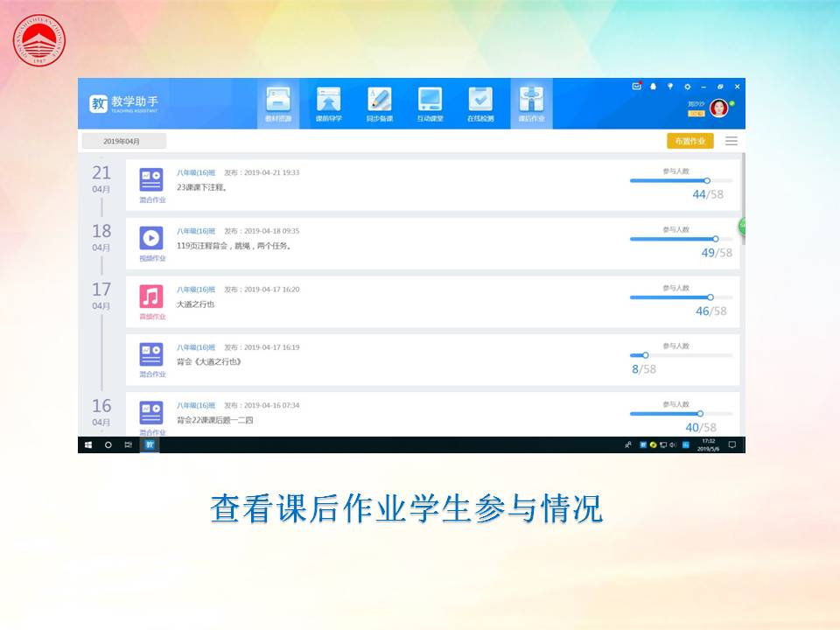Open the notification bell in title bar

(x=653, y=87)
